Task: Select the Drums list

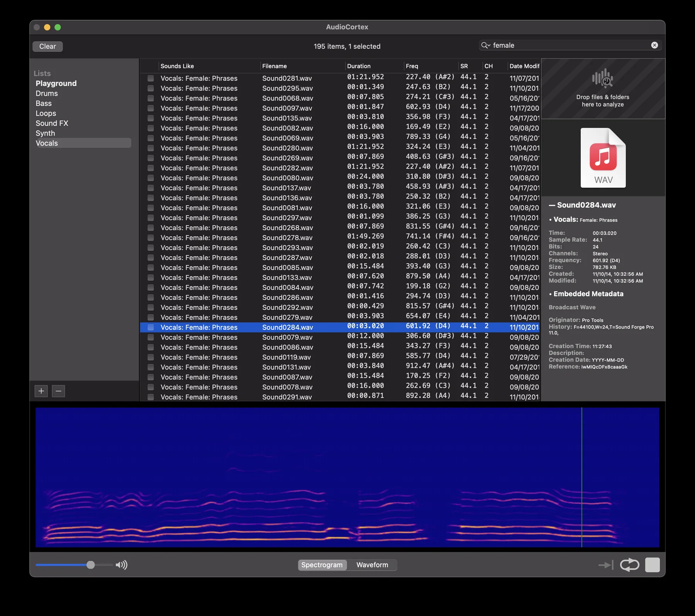Action: coord(47,93)
